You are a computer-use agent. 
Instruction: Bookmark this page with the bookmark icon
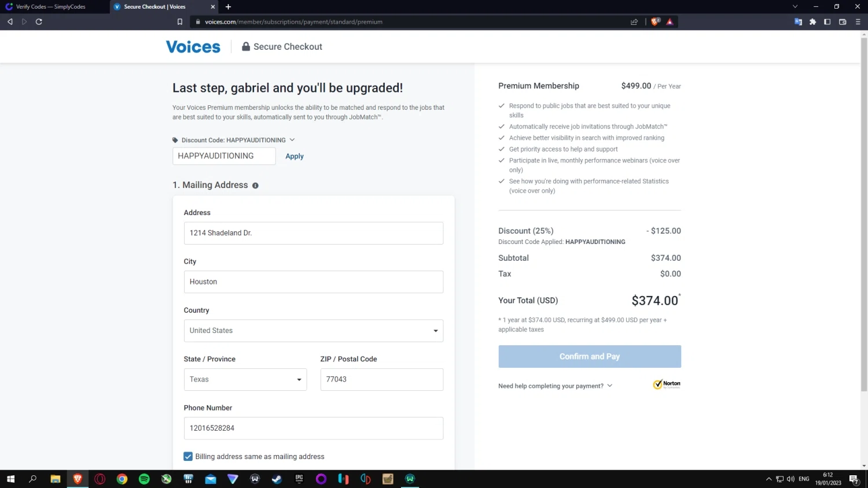coord(180,22)
